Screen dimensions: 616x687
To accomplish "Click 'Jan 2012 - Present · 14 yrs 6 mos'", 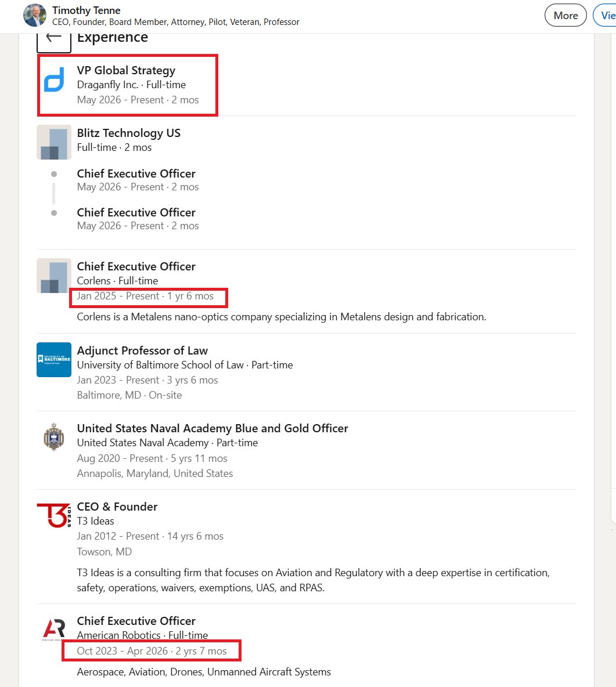I will [x=150, y=536].
